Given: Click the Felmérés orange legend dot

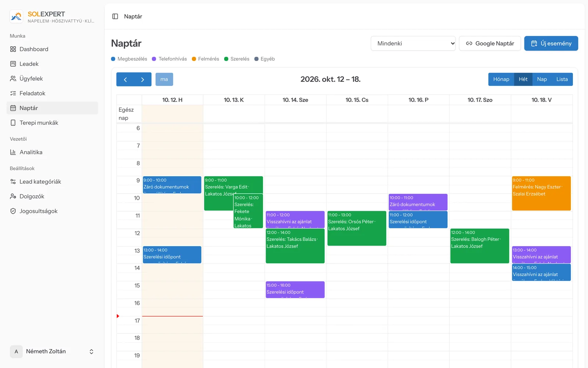Looking at the screenshot, I should pyautogui.click(x=194, y=59).
